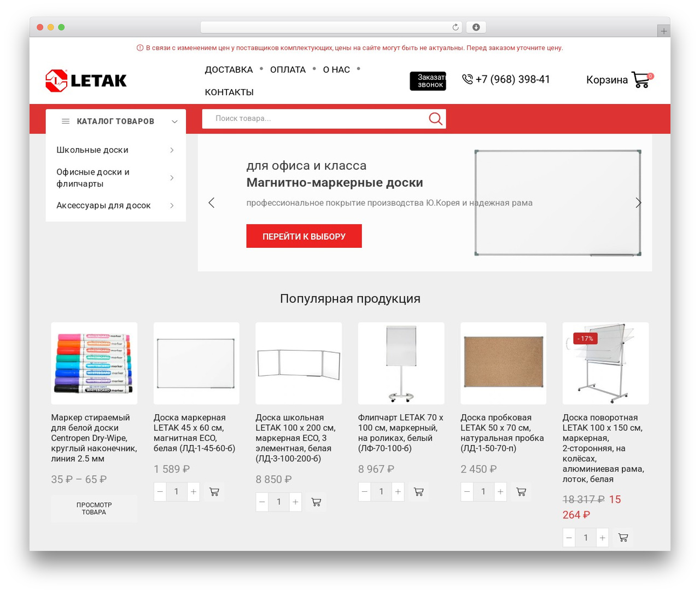This screenshot has width=700, height=593.
Task: Click the ПЕРЕЙТИ К ВЫБОРУ button
Action: (x=304, y=236)
